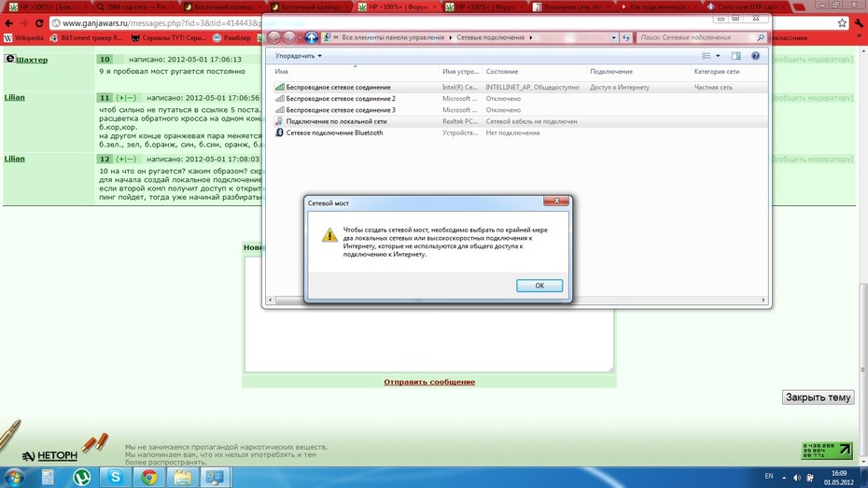The width and height of the screenshot is (868, 488).
Task: Expand the address bar history dropdown
Action: pos(613,37)
